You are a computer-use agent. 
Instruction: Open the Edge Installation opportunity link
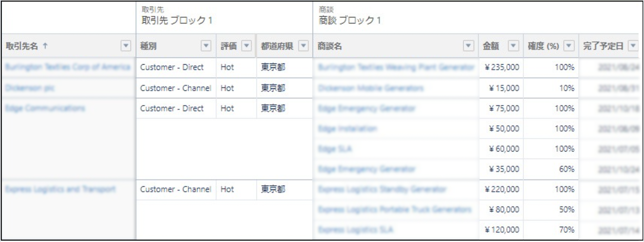point(347,128)
